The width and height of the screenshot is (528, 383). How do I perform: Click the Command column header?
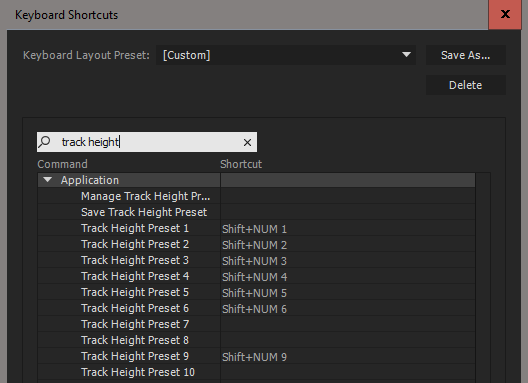click(62, 164)
